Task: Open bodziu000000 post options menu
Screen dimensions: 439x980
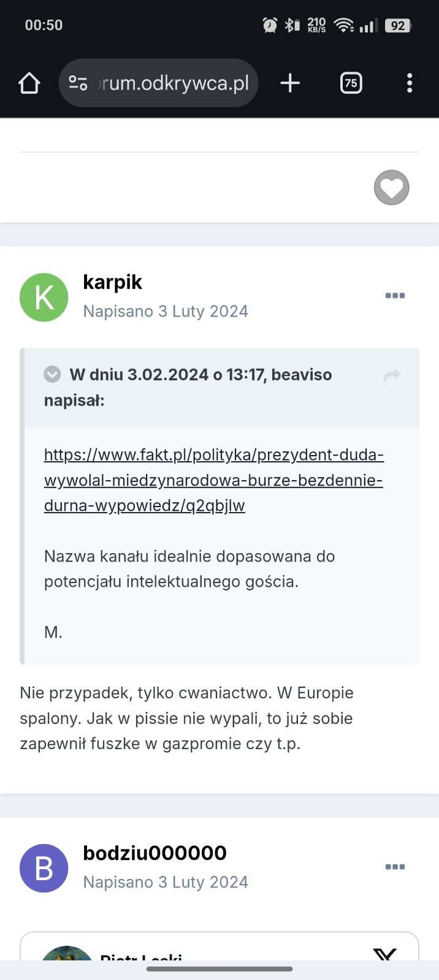Action: click(x=395, y=867)
